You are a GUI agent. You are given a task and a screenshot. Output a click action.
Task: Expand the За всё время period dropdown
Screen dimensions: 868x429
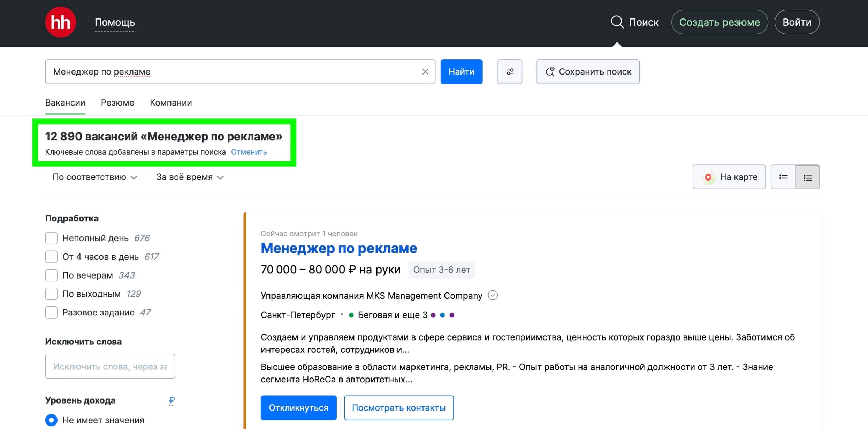[190, 177]
